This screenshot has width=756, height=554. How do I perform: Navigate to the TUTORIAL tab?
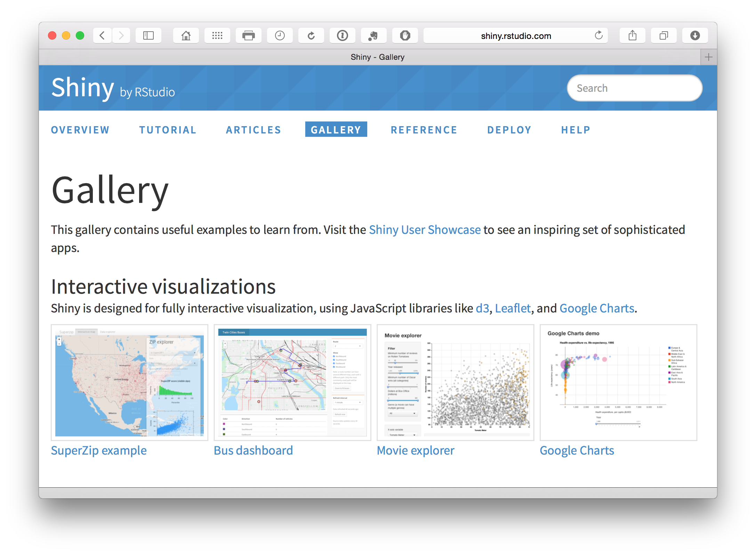click(167, 130)
